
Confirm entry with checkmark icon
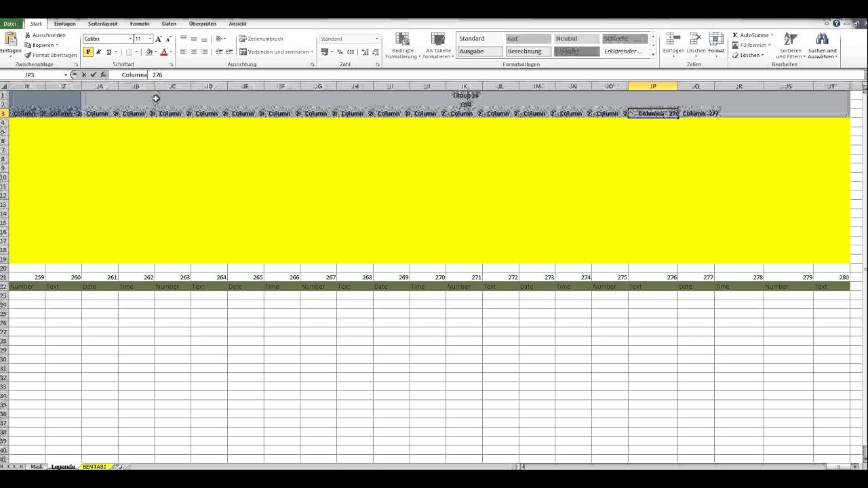coord(94,75)
